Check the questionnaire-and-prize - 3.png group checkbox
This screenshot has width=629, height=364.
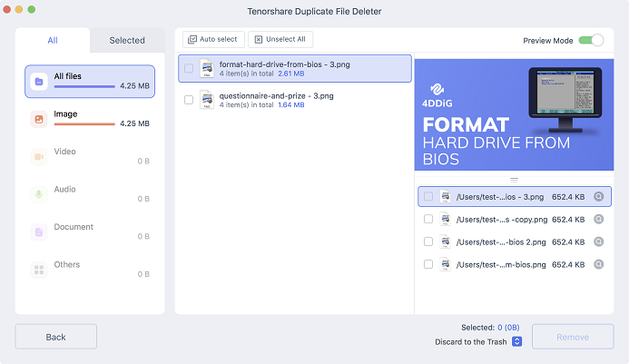click(189, 100)
